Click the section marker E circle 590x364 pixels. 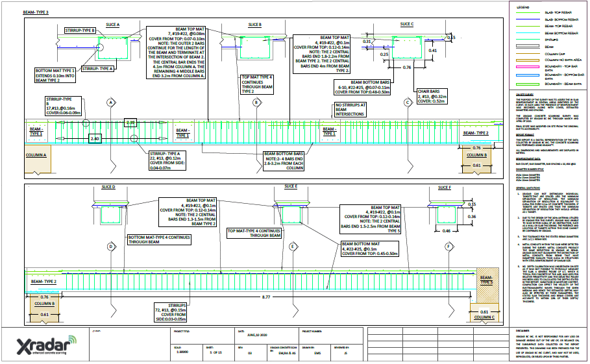coord(293,247)
